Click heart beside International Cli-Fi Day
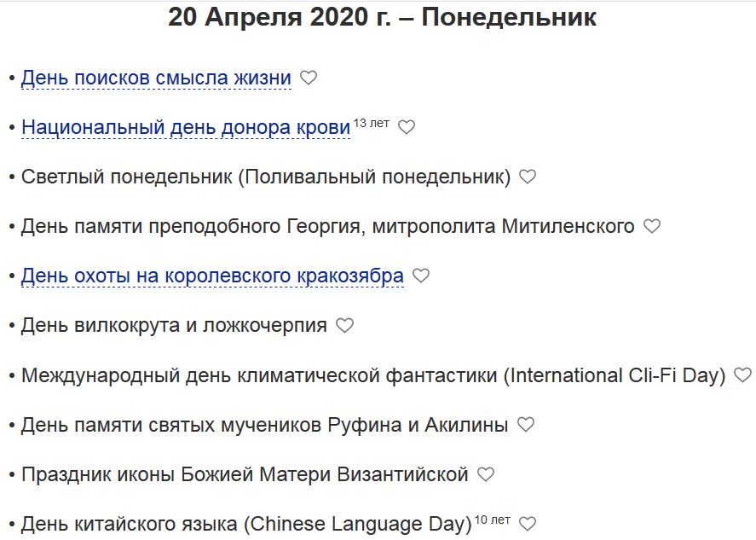This screenshot has height=540, width=756. coord(742,375)
